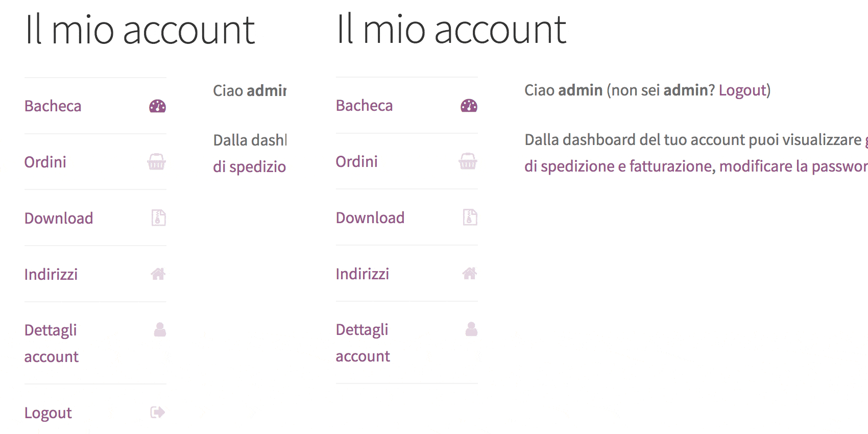Click the Download file icon in left panel
Image resolution: width=868 pixels, height=434 pixels.
[x=158, y=218]
